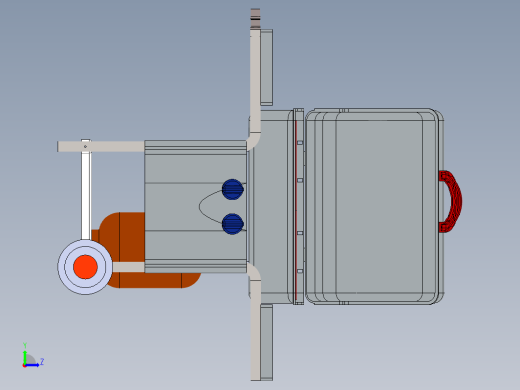Pick the upper grey flange plate
Screen dimensions: 520x390
(x=267, y=67)
